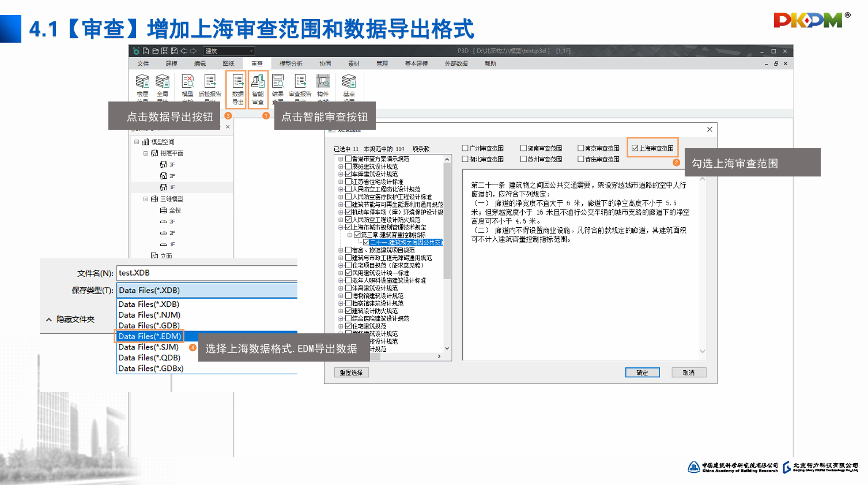Screen dimensions: 868x485
Task: Open the 基点设置 tool
Action: pyautogui.click(x=349, y=81)
